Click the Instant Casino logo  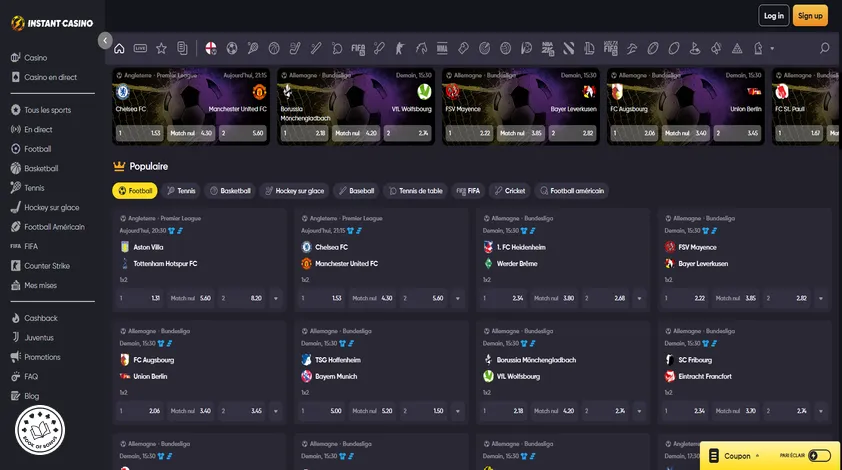(52, 23)
